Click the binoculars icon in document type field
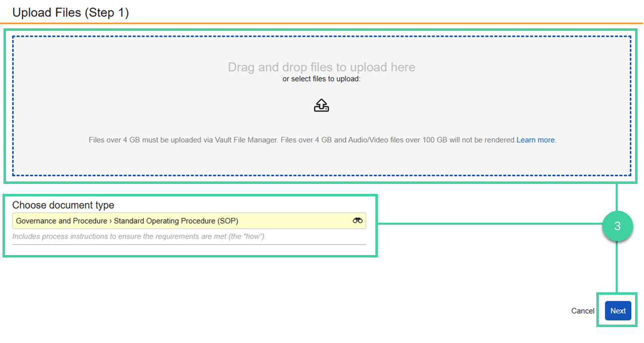The image size is (644, 343). pyautogui.click(x=358, y=221)
